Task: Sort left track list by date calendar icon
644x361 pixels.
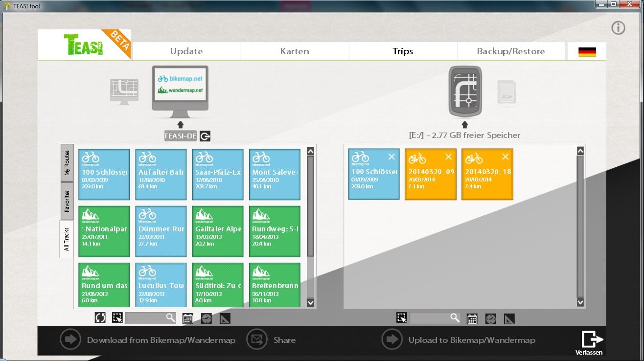Action: click(187, 318)
